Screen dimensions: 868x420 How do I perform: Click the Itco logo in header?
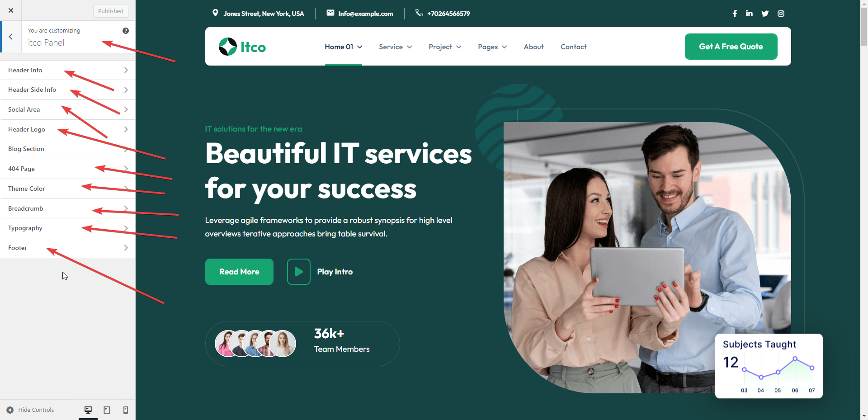242,47
